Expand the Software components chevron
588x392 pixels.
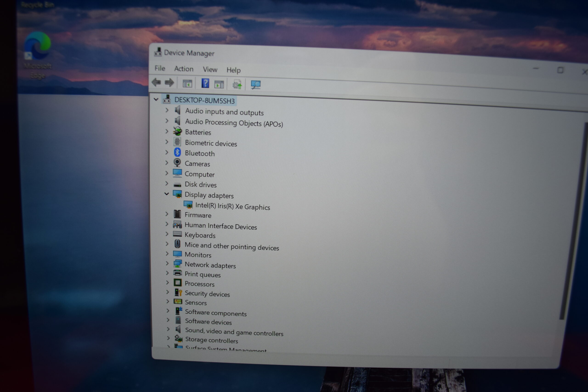(x=168, y=311)
